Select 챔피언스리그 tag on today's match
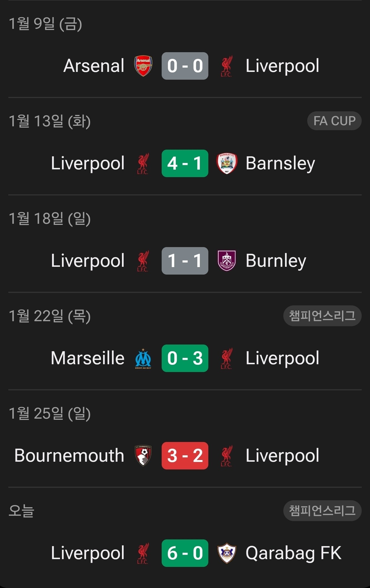370x588 pixels. tap(322, 511)
